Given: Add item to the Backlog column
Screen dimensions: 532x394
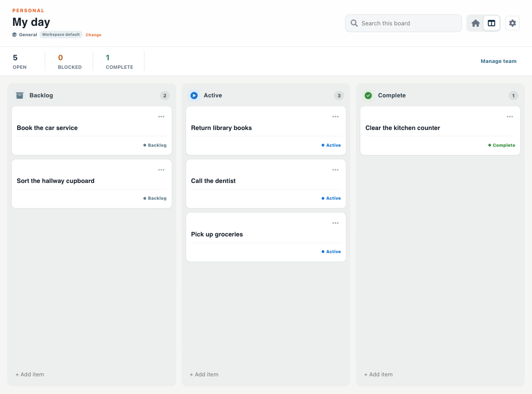Looking at the screenshot, I should coord(29,374).
